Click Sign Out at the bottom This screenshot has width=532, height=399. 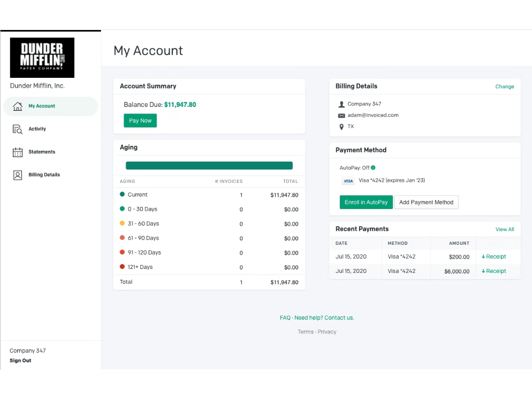[x=20, y=361]
